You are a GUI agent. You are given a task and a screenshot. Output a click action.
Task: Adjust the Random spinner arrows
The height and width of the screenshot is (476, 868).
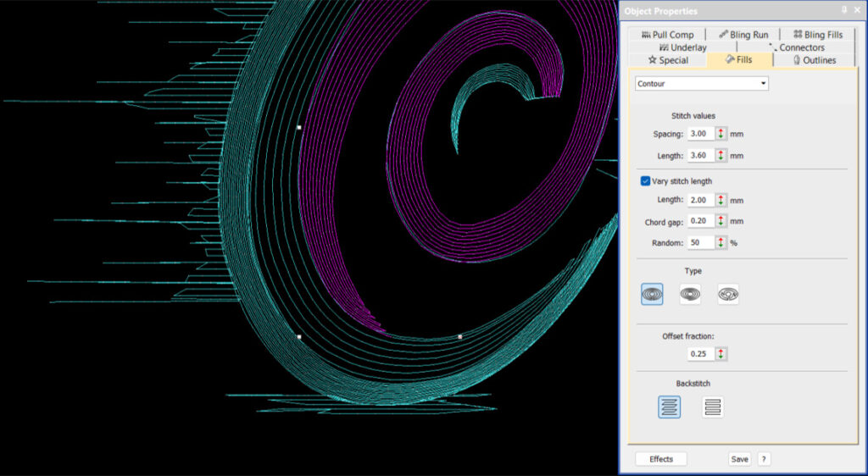(721, 242)
